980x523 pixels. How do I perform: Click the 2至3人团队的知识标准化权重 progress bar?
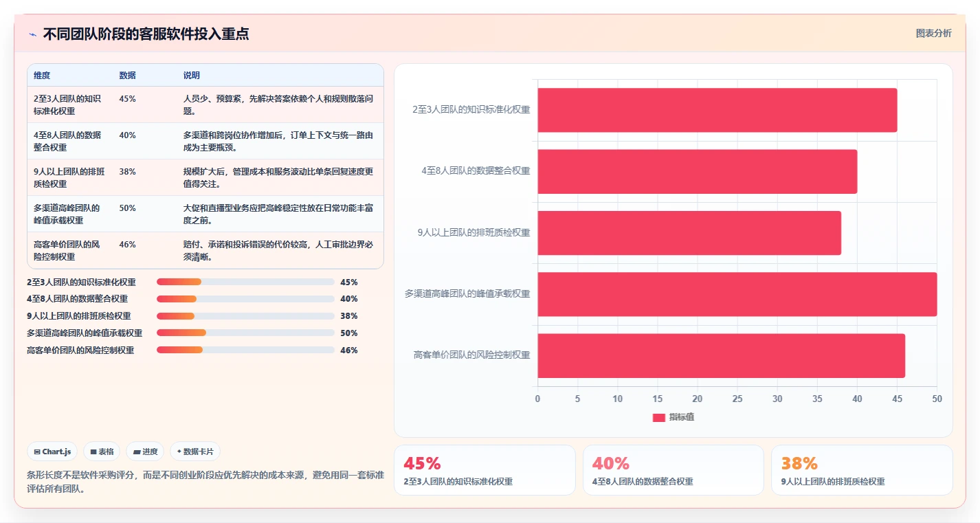pyautogui.click(x=245, y=282)
